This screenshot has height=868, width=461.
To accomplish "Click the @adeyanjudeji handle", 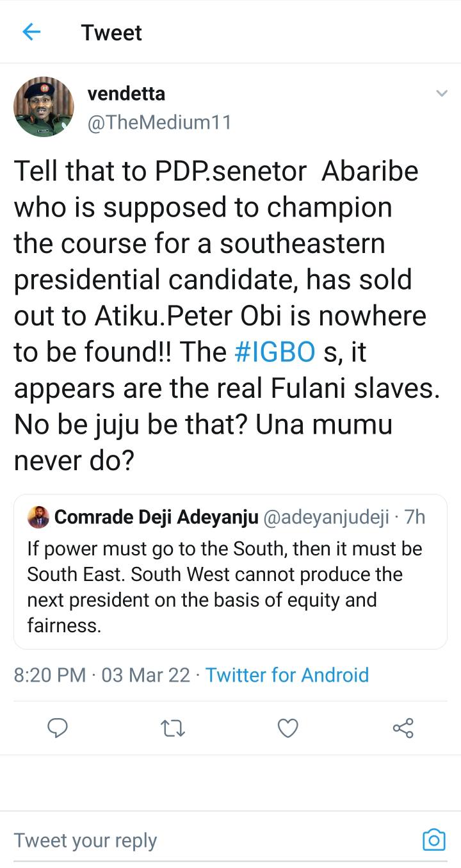I will pos(326,518).
